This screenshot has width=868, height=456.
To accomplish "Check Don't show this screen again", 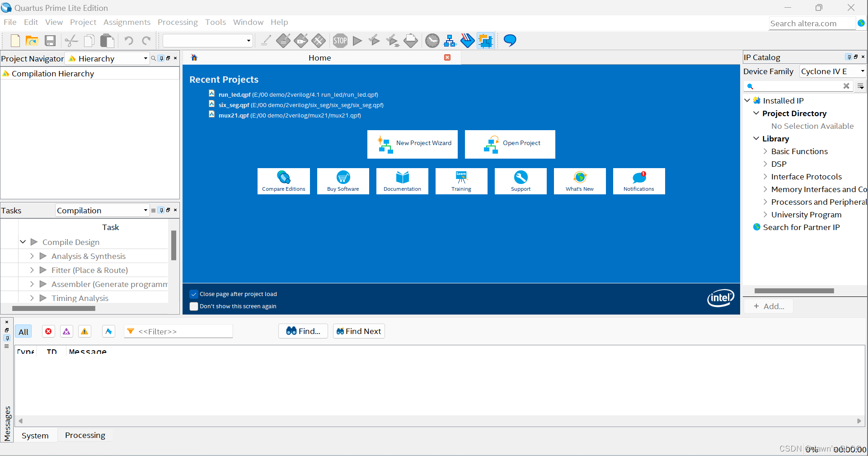I will point(194,306).
